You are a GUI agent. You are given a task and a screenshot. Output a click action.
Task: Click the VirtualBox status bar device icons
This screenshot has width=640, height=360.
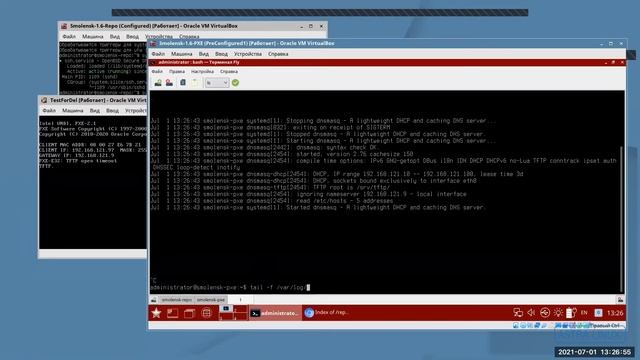coord(551,325)
